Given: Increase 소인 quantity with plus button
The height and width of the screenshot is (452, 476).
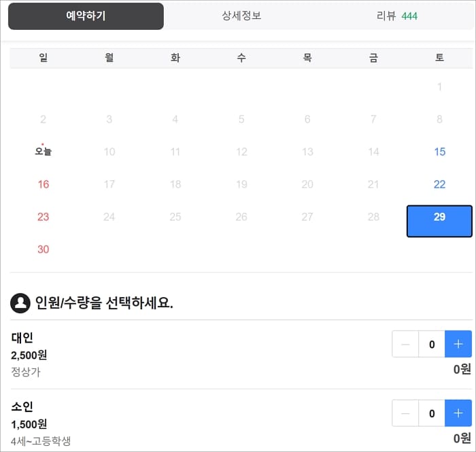Looking at the screenshot, I should (x=458, y=413).
